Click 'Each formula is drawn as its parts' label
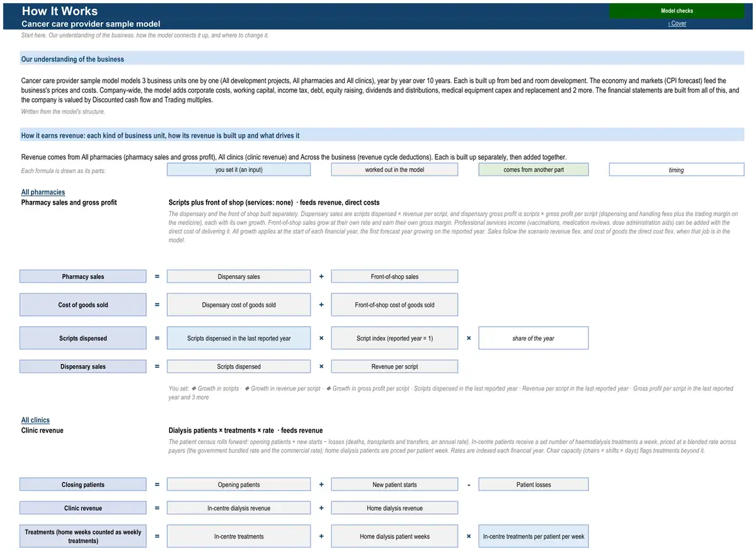 [63, 171]
